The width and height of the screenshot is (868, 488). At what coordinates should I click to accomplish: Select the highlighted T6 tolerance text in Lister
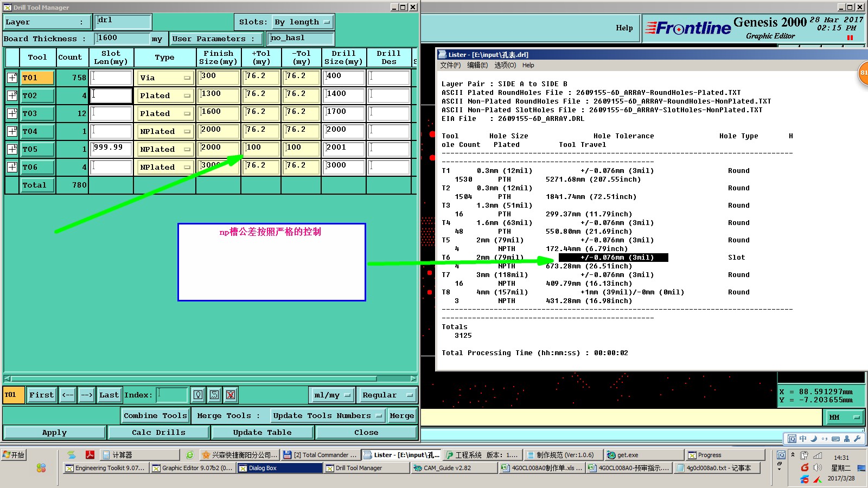point(614,258)
